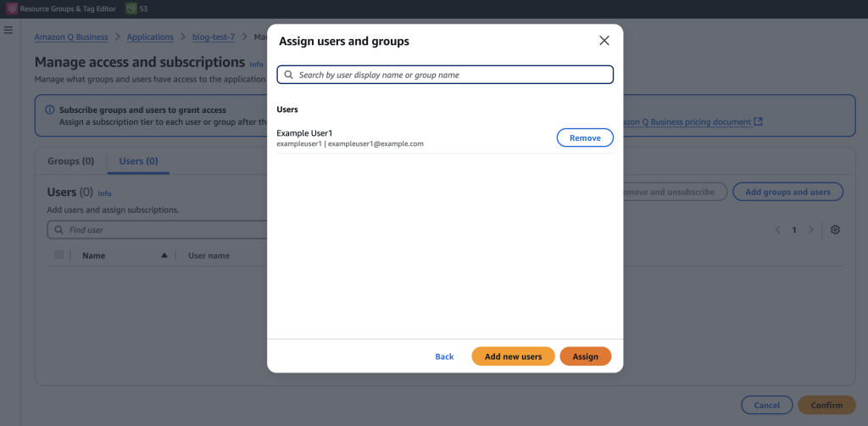Image resolution: width=868 pixels, height=426 pixels.
Task: Click the search magnifier in dialog search box
Action: [288, 75]
